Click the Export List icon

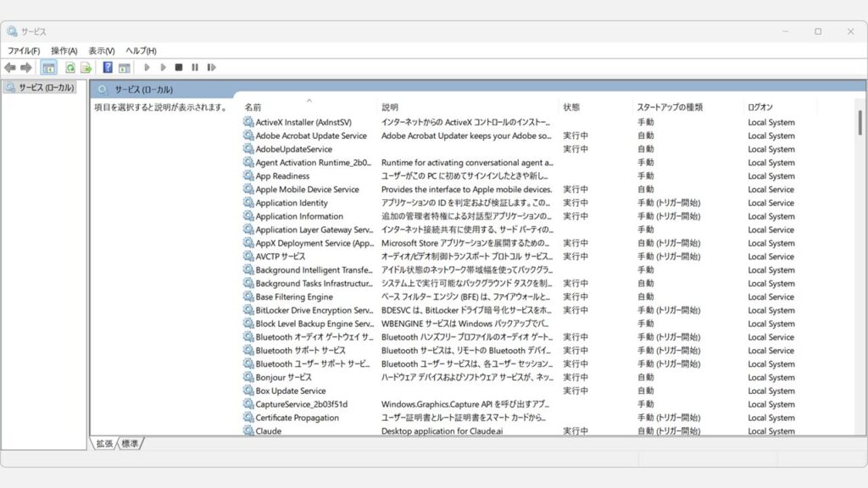(x=85, y=67)
